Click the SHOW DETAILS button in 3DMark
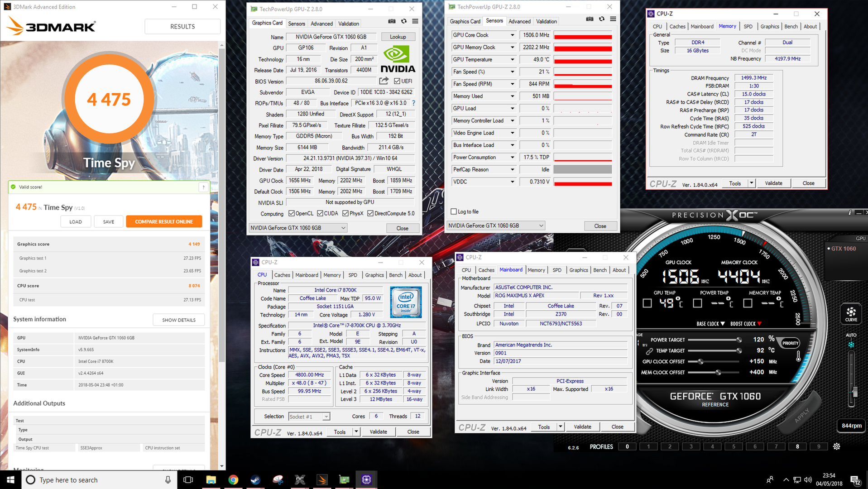The image size is (868, 489). [179, 320]
